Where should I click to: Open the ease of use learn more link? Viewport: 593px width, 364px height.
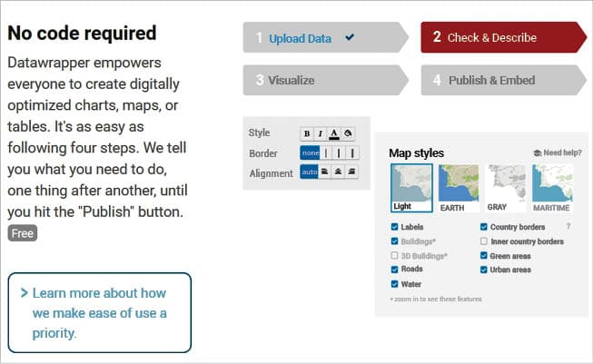point(99,313)
